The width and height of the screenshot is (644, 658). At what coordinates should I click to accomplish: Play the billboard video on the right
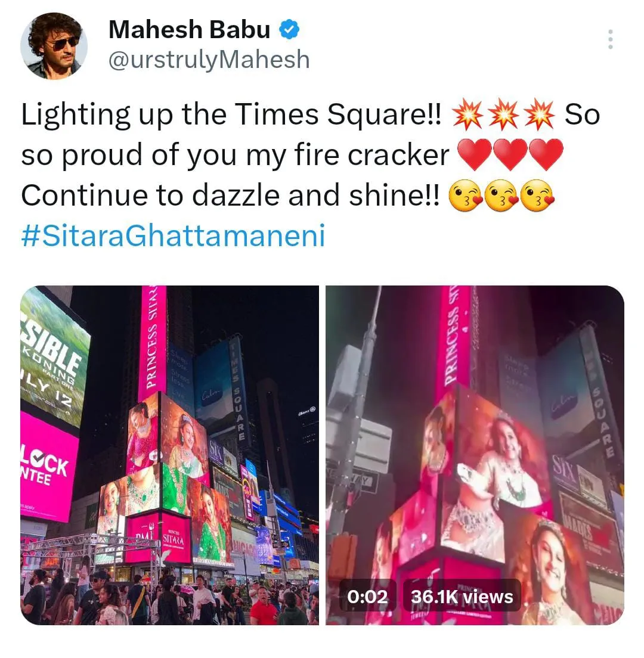point(475,455)
